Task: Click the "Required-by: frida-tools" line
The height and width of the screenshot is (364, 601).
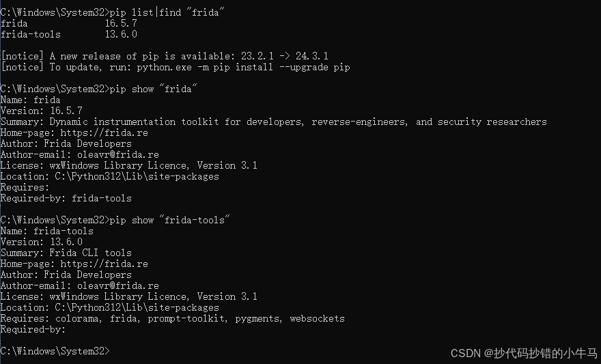Action: pos(66,199)
